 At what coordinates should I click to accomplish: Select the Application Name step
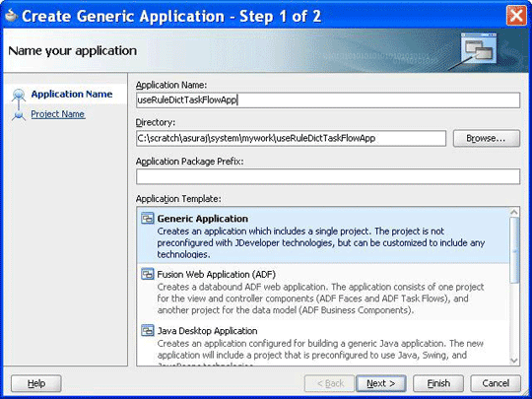[72, 94]
